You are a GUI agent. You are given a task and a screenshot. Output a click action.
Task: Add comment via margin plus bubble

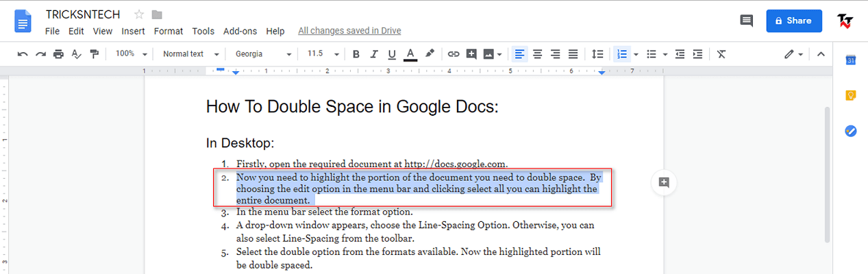[x=664, y=182]
